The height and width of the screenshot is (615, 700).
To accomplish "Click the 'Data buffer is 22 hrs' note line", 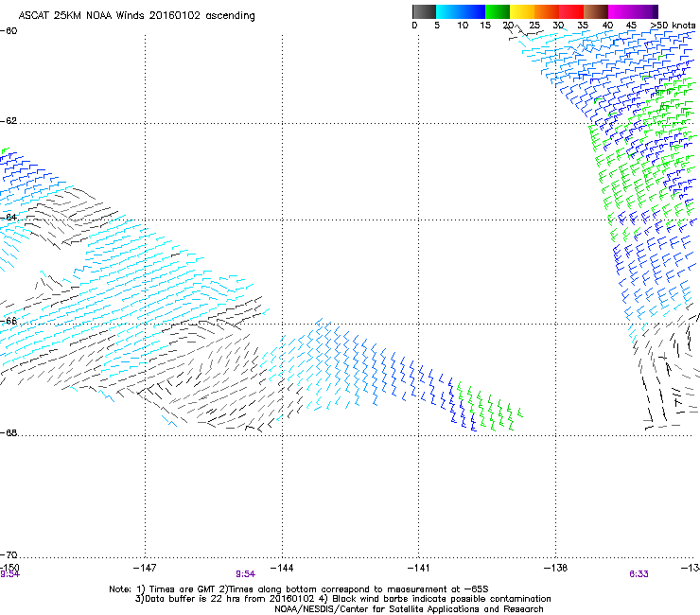I will (342, 599).
